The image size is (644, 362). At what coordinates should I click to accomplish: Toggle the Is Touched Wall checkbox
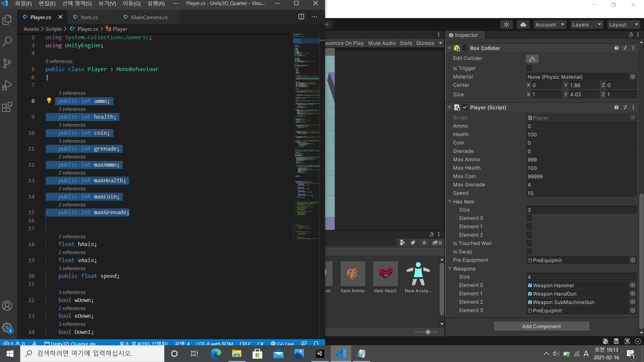529,243
